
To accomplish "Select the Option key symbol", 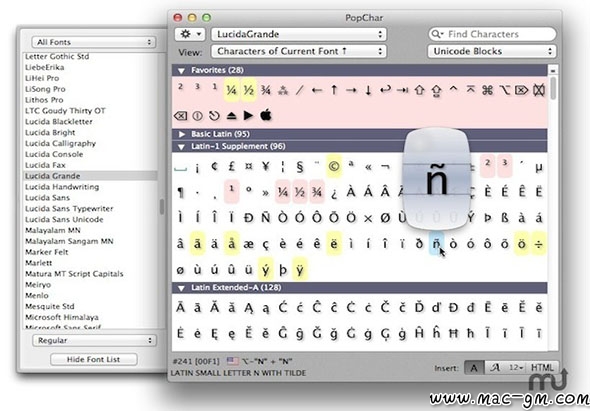I will 505,90.
